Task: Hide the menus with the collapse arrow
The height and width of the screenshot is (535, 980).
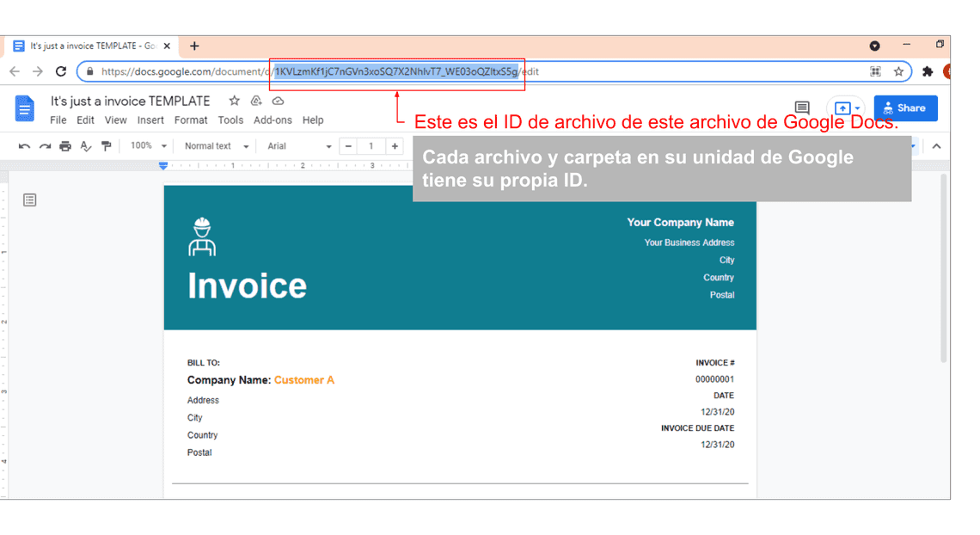Action: coord(936,146)
